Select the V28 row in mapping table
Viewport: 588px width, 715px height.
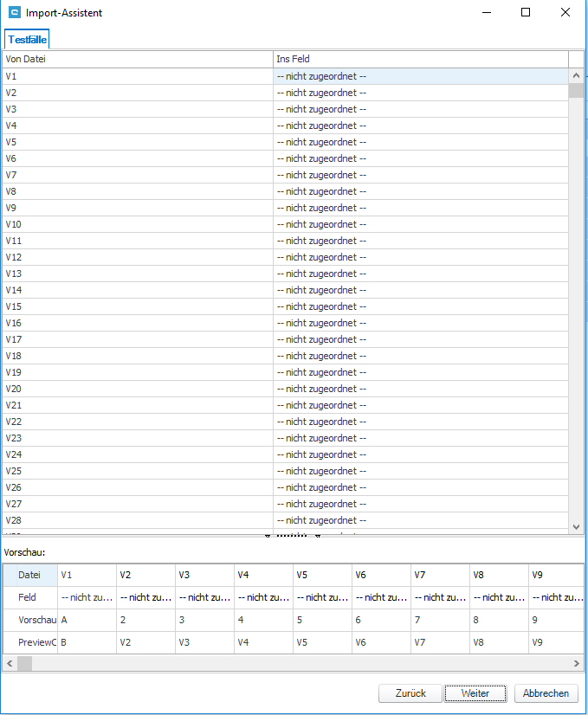137,520
